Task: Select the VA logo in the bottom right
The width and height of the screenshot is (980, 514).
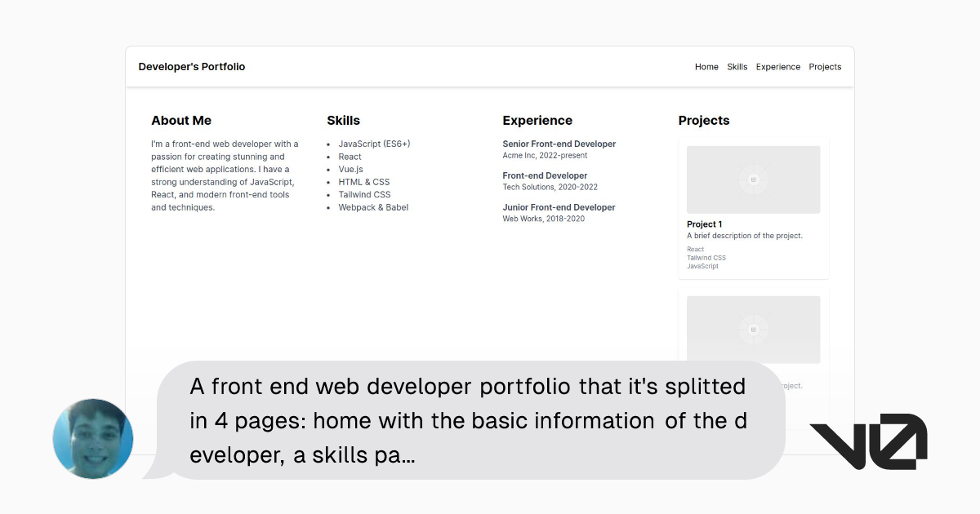Action: click(868, 441)
